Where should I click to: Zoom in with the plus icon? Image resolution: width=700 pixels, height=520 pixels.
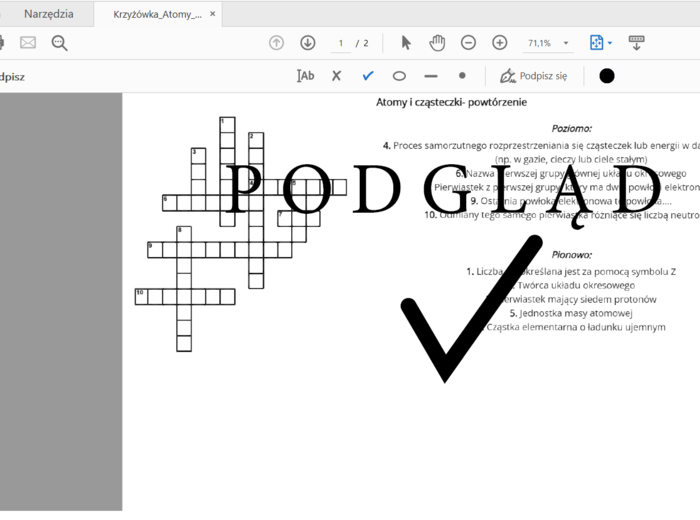500,42
